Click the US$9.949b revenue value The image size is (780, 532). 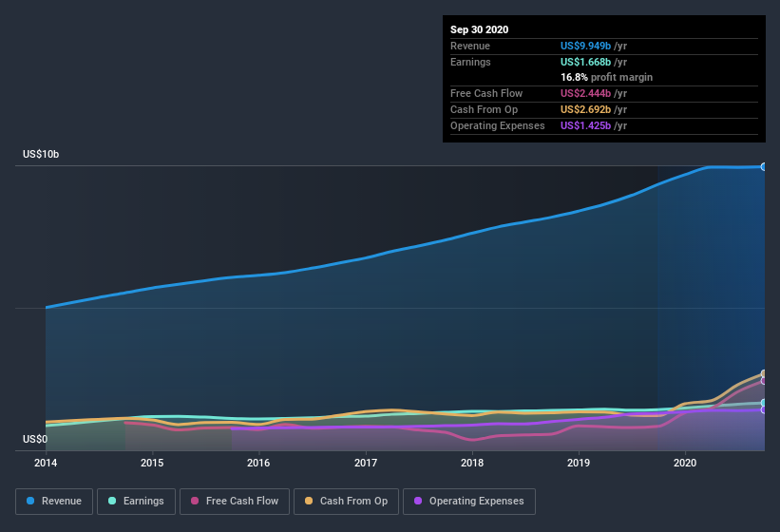click(585, 46)
